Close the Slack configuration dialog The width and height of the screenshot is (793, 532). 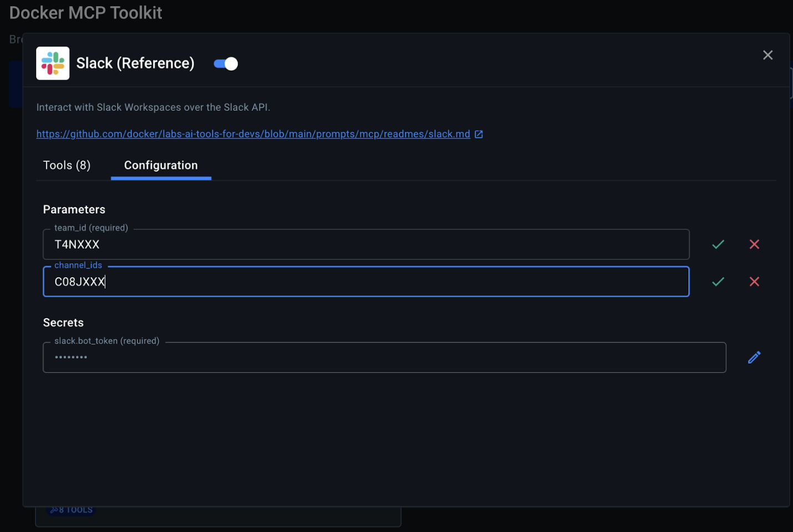(767, 55)
